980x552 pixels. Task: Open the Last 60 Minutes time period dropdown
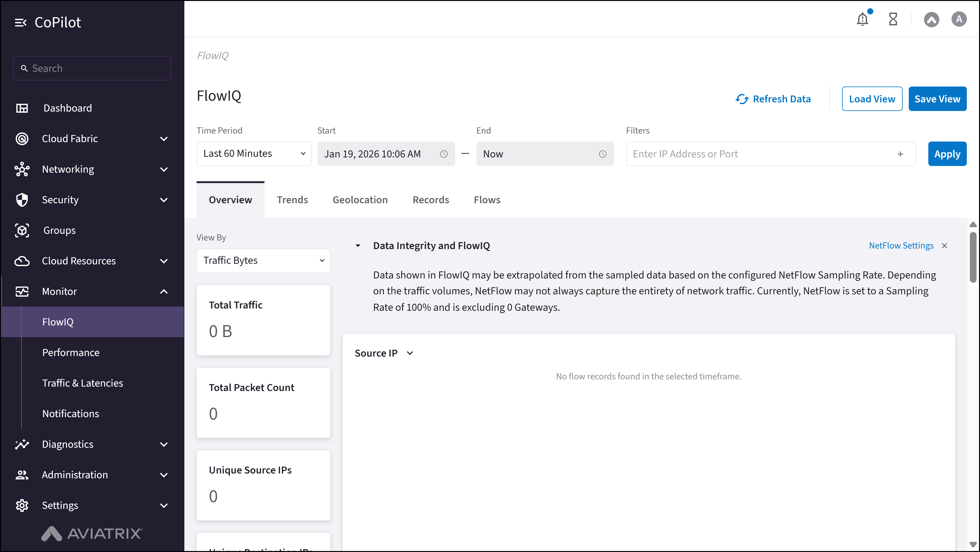pyautogui.click(x=254, y=153)
